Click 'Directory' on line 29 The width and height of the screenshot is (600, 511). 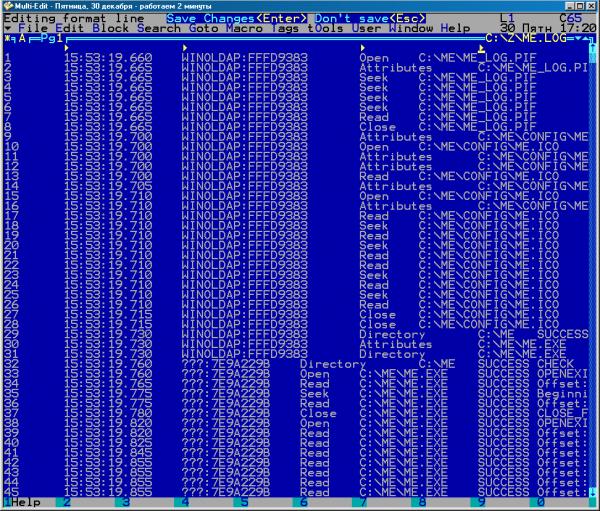click(x=392, y=335)
